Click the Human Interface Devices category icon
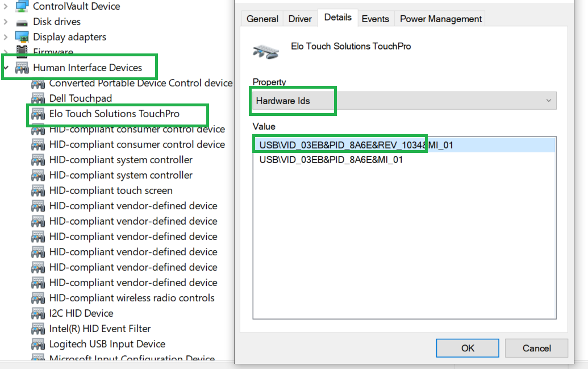 22,68
